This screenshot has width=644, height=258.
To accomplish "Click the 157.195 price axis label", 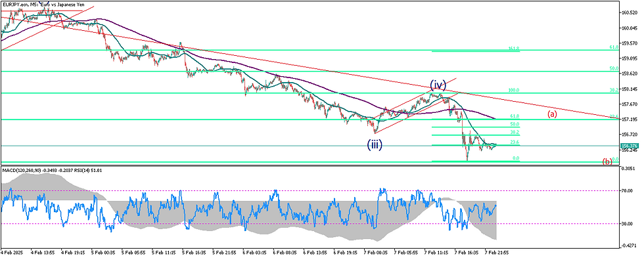I will (x=630, y=119).
